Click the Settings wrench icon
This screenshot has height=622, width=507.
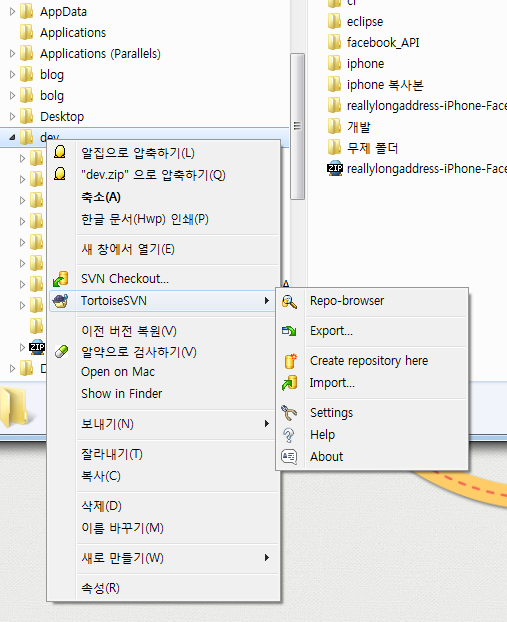(289, 413)
